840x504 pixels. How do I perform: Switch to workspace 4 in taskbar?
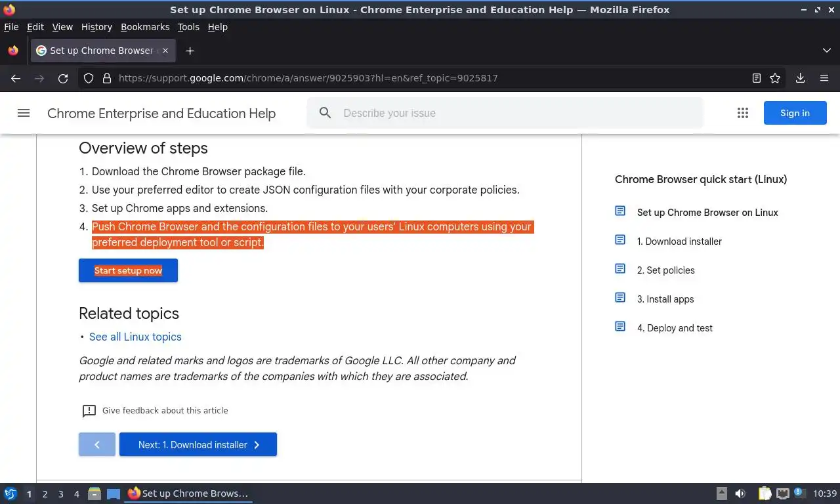[76, 494]
